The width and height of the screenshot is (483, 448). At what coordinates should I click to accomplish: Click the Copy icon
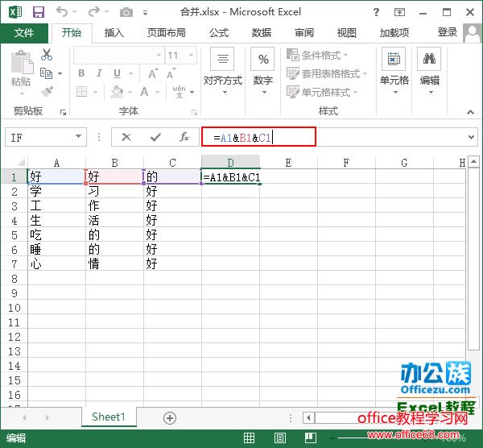(x=47, y=73)
